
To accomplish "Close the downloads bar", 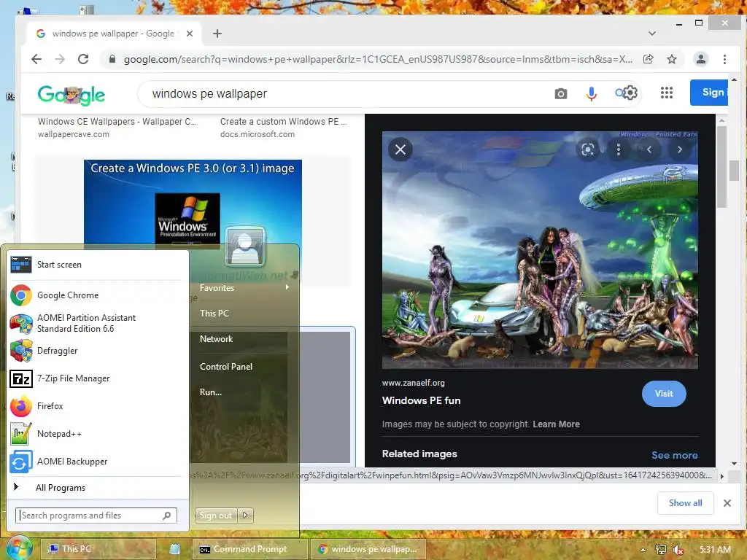I will [727, 503].
